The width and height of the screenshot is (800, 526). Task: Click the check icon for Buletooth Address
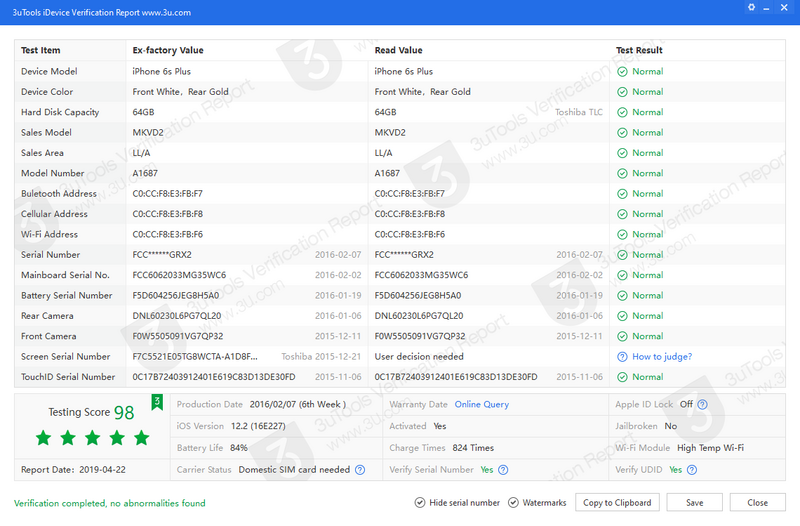tap(622, 194)
